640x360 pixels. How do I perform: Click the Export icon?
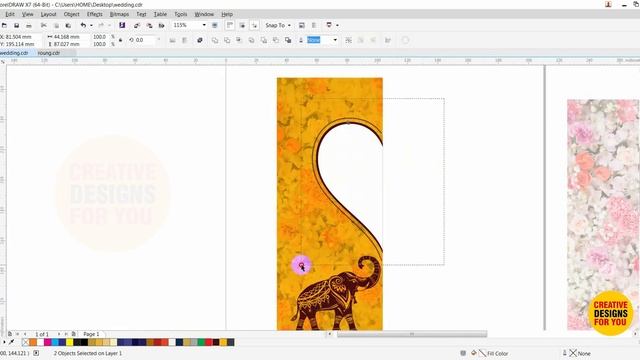click(149, 25)
